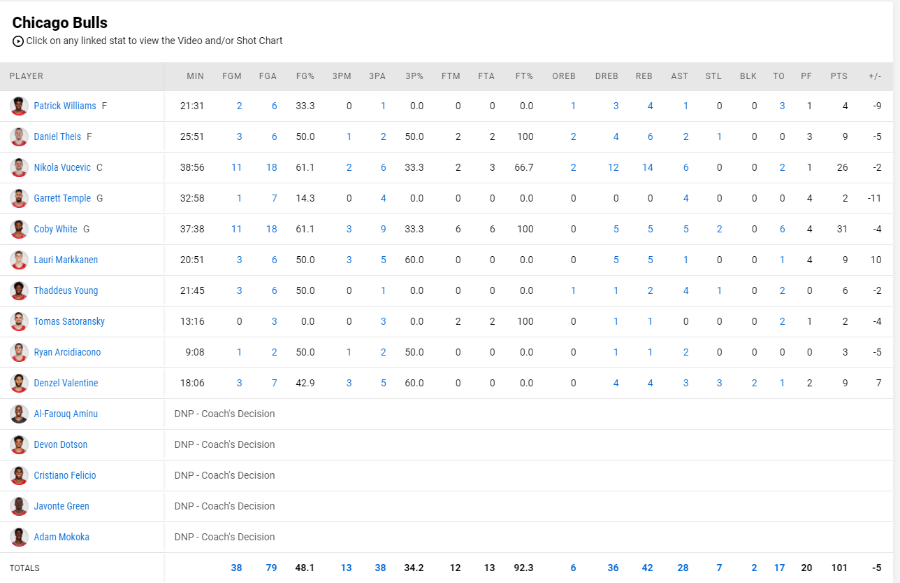View team total 79 field goal attempts
Image resolution: width=900 pixels, height=583 pixels.
pos(271,568)
